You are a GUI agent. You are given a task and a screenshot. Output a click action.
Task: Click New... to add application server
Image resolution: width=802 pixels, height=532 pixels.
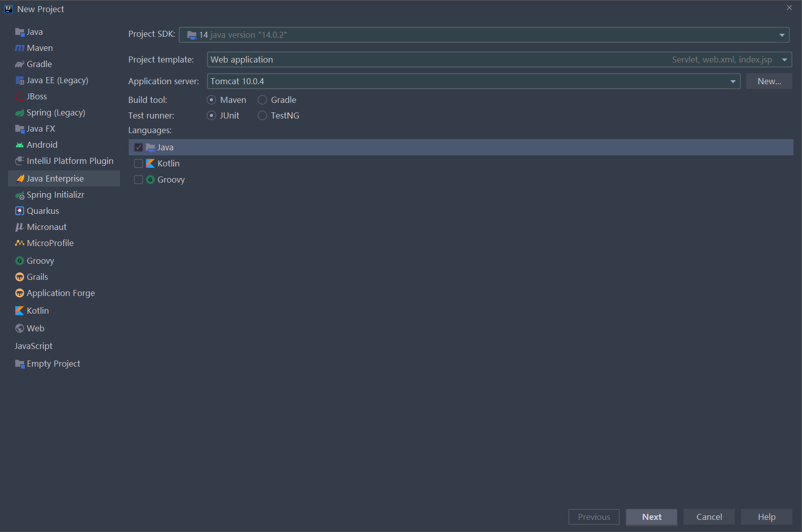point(769,81)
